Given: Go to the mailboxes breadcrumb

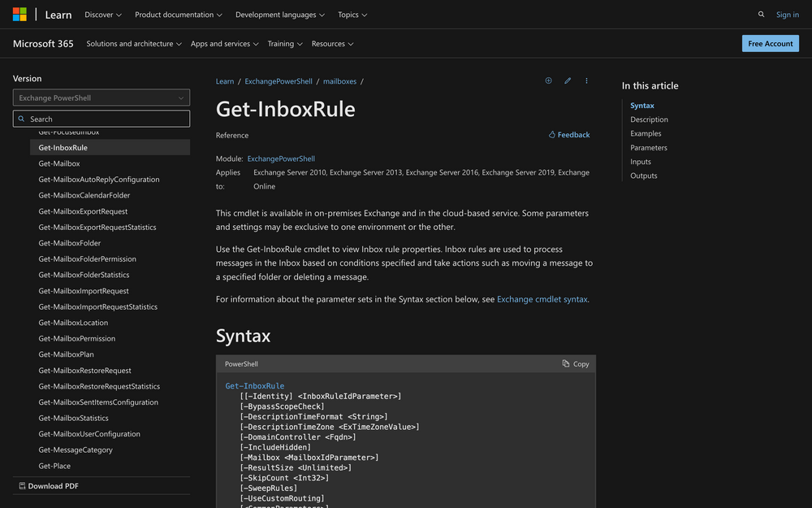Looking at the screenshot, I should click(339, 81).
